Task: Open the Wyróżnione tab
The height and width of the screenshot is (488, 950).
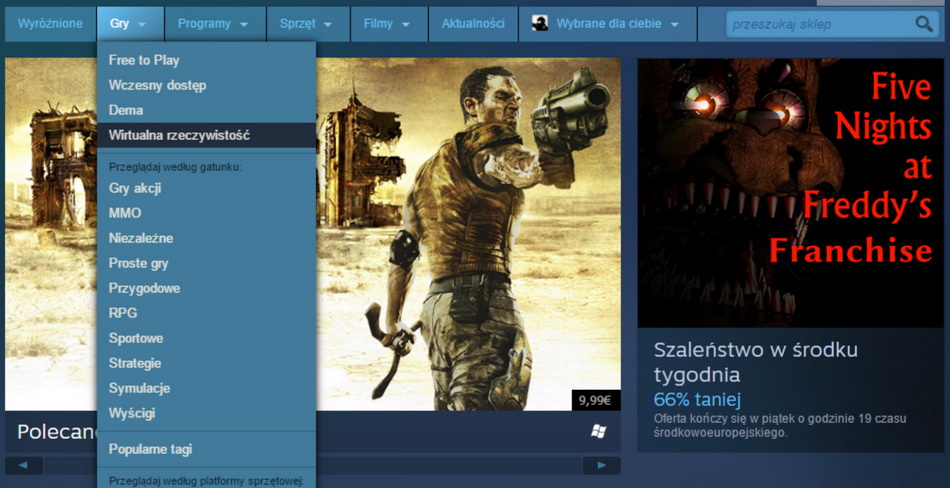Action: pyautogui.click(x=50, y=24)
